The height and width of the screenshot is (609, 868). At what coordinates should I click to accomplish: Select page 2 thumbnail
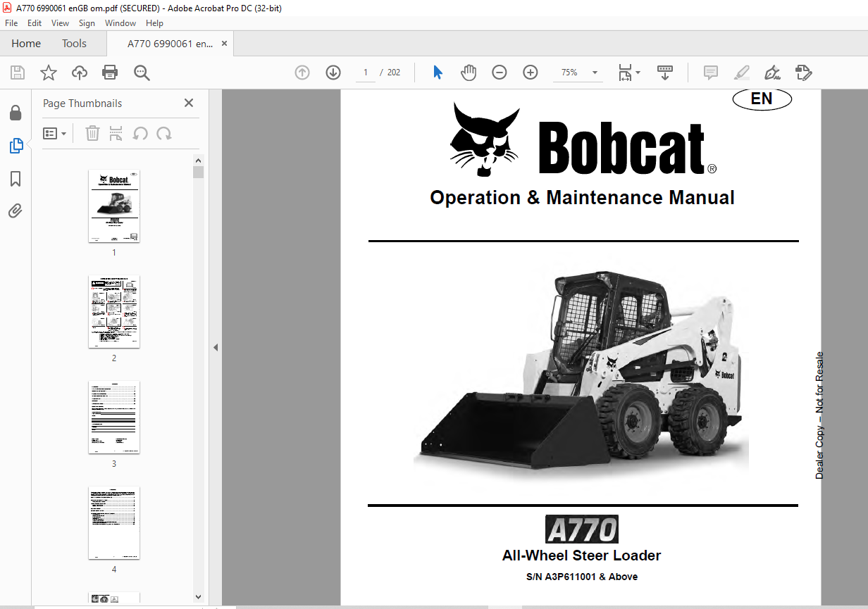(x=114, y=311)
